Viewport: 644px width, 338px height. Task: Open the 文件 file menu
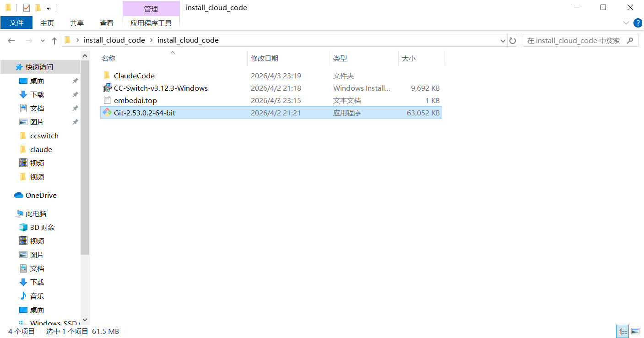click(x=16, y=23)
